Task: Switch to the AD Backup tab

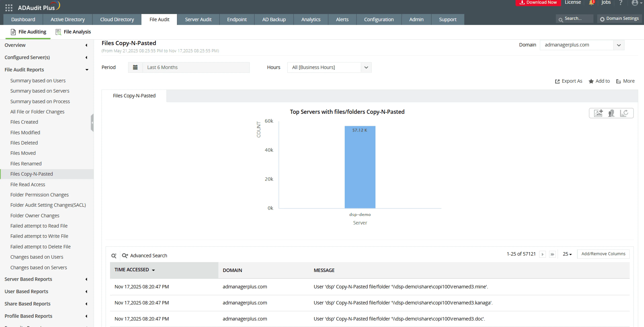Action: 274,19
